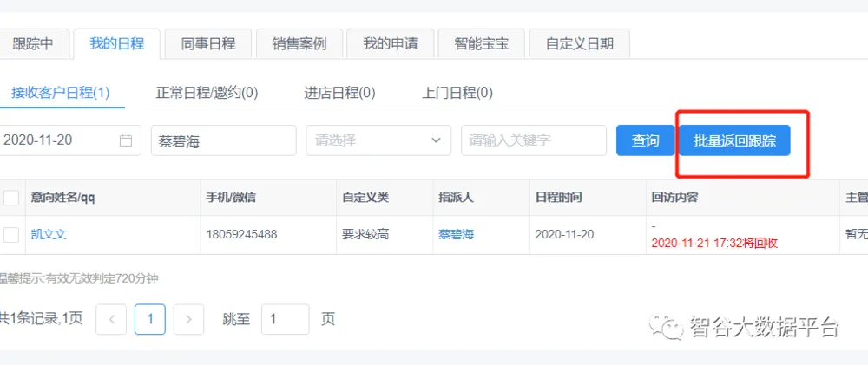Switch to the 自定义日期 tab
This screenshot has height=365, width=868.
[579, 43]
